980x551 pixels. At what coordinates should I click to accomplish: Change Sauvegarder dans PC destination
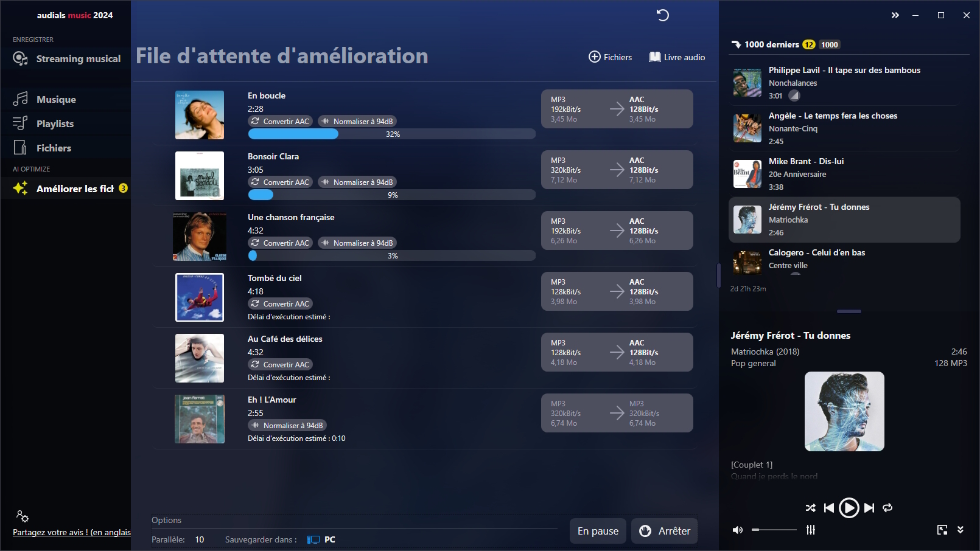point(321,539)
